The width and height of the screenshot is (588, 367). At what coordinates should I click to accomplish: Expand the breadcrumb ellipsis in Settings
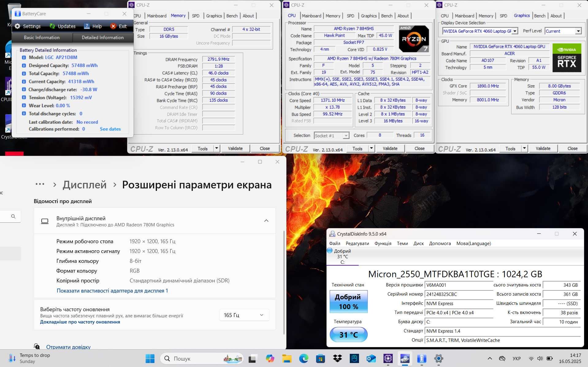pyautogui.click(x=40, y=184)
